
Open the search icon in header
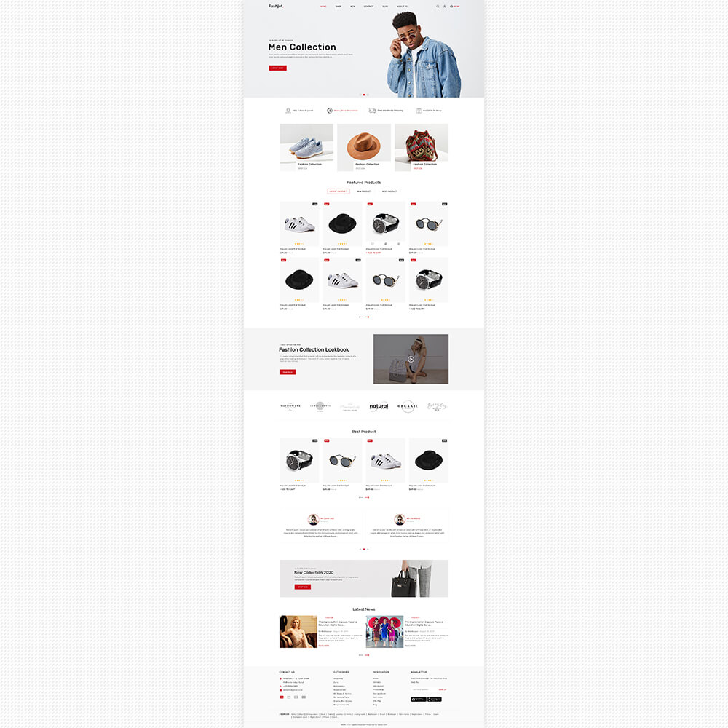438,7
